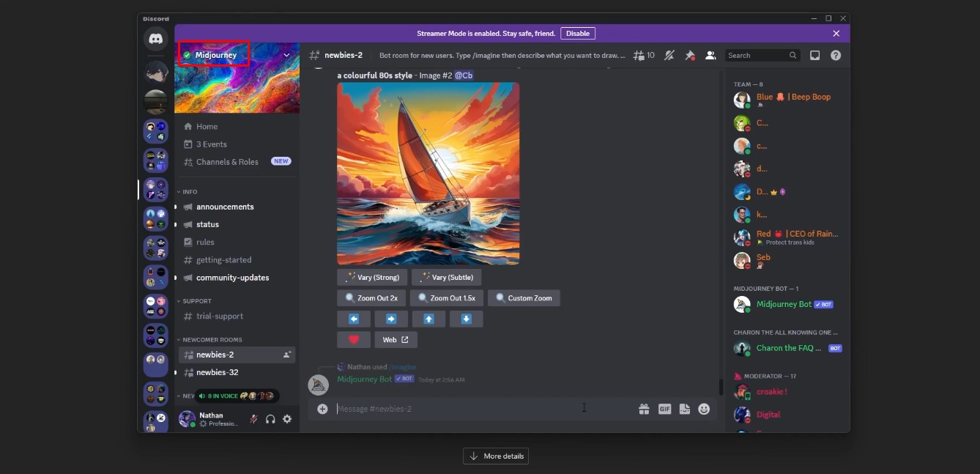This screenshot has width=980, height=474.
Task: Click the 8 IN VOICE indicator
Action: [236, 396]
